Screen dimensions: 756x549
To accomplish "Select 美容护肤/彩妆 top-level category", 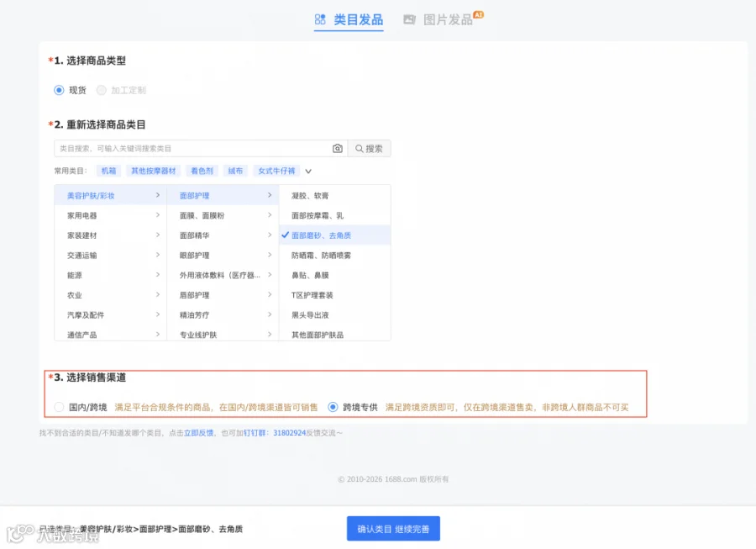I will (110, 195).
